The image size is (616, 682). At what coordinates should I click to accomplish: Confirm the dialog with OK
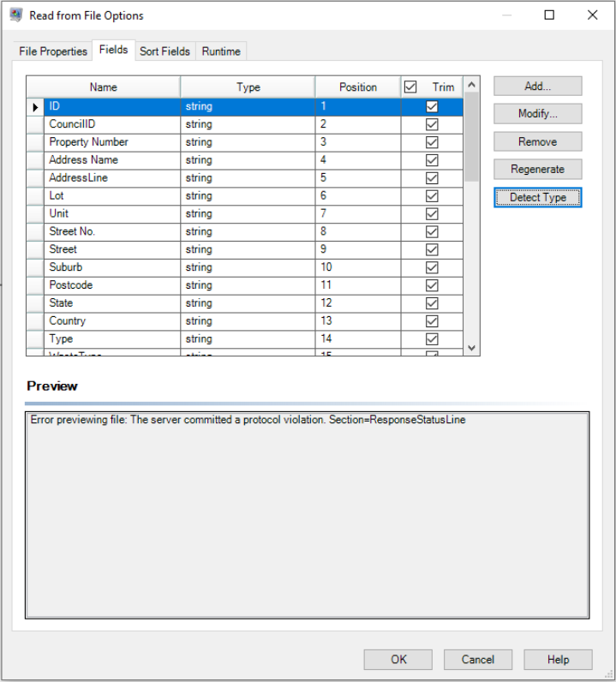coord(398,659)
